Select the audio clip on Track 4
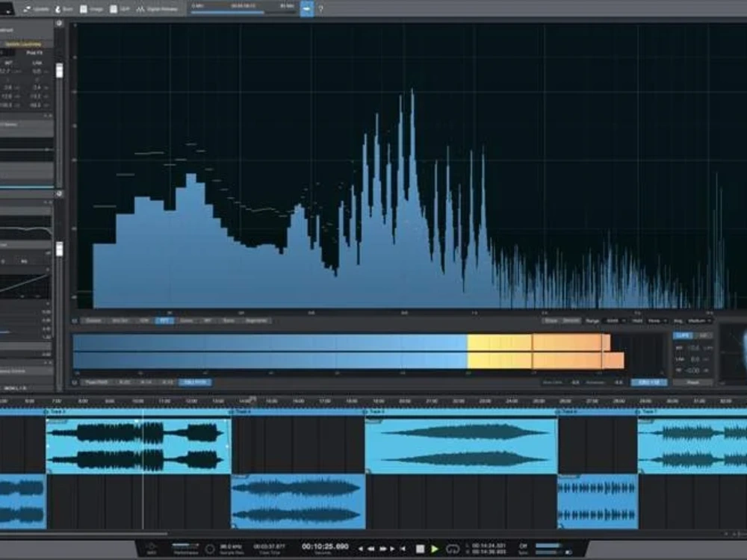 (298, 502)
